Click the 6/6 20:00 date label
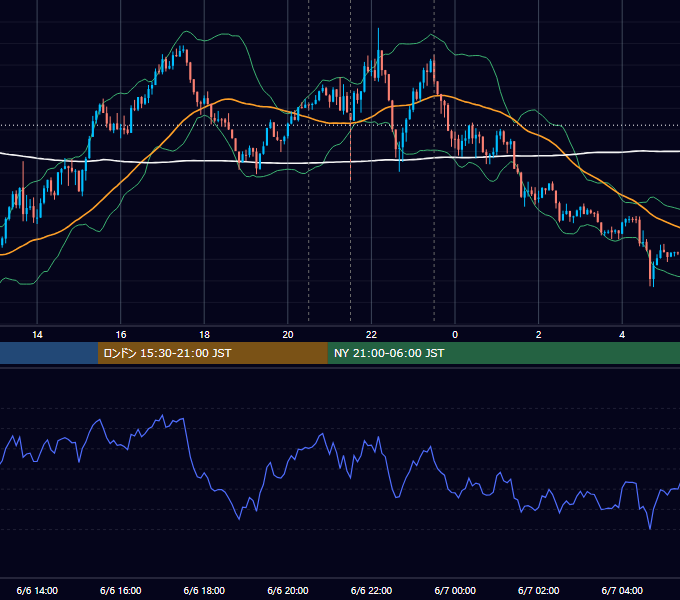This screenshot has width=680, height=600. (288, 590)
